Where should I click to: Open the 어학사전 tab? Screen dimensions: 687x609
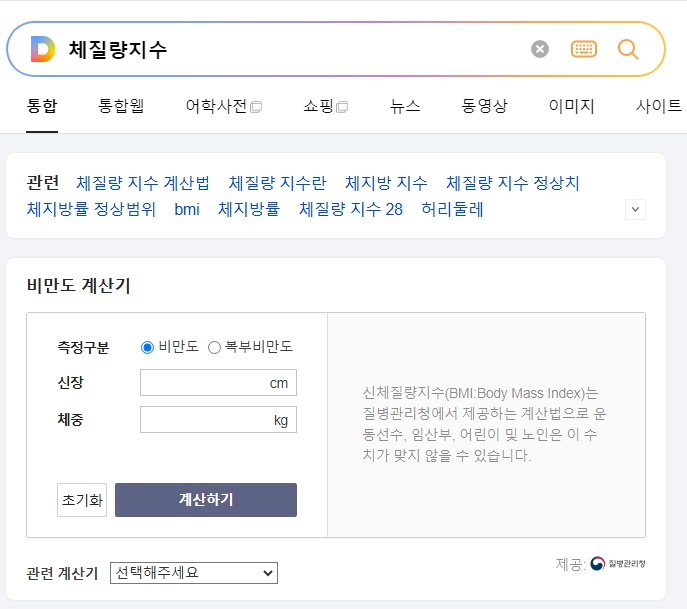(x=223, y=106)
